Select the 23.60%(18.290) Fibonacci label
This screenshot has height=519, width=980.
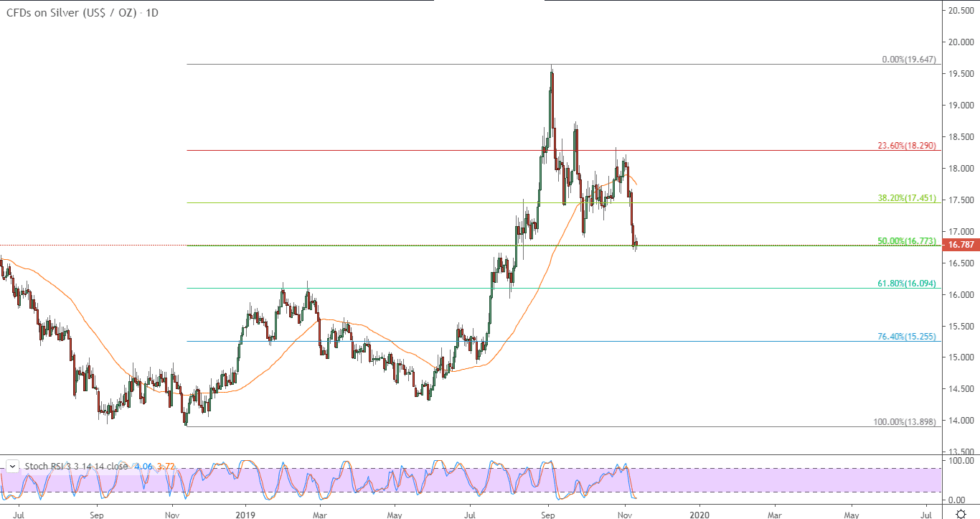coord(907,145)
